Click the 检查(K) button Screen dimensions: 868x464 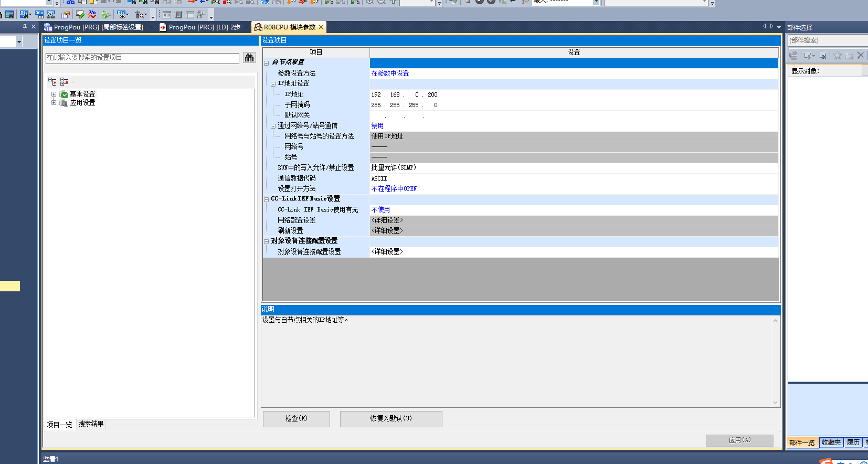click(x=296, y=419)
